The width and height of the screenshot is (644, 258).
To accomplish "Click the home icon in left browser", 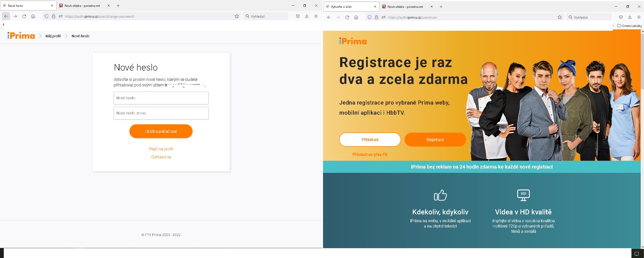I will [x=33, y=16].
